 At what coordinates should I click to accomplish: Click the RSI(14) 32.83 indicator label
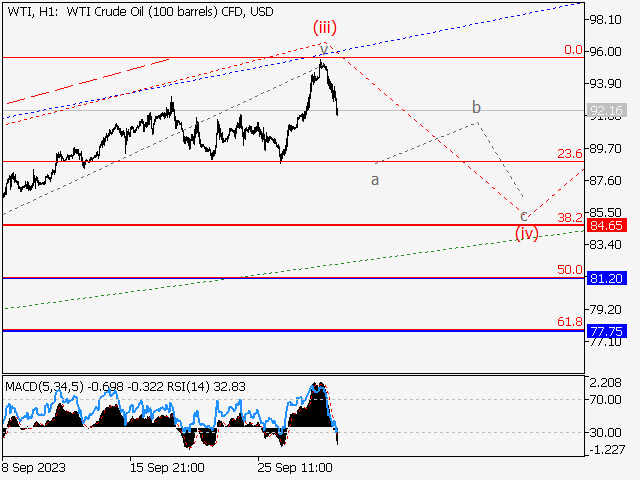click(x=207, y=387)
